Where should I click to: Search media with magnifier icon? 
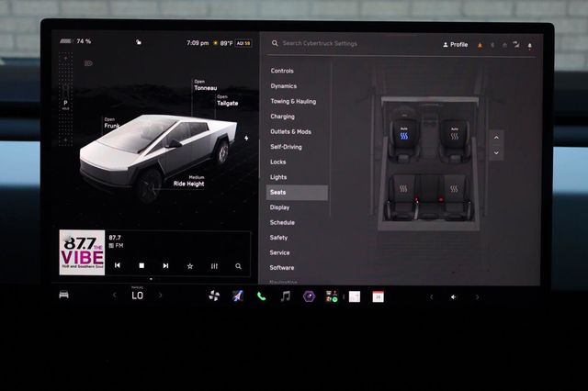(x=238, y=266)
